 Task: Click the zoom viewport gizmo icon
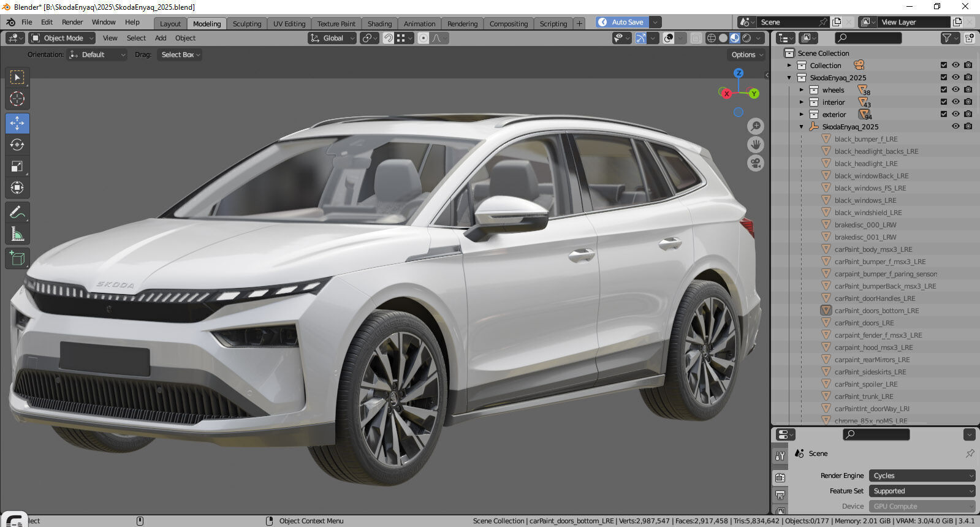click(x=756, y=126)
